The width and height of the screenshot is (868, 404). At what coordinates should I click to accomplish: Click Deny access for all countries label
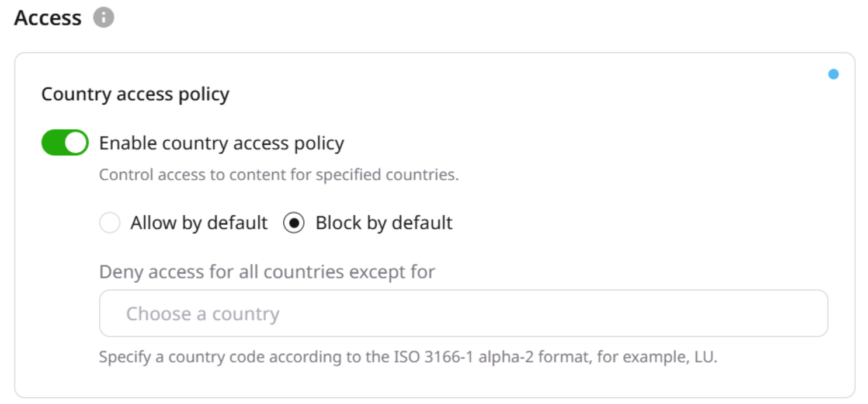coord(266,271)
